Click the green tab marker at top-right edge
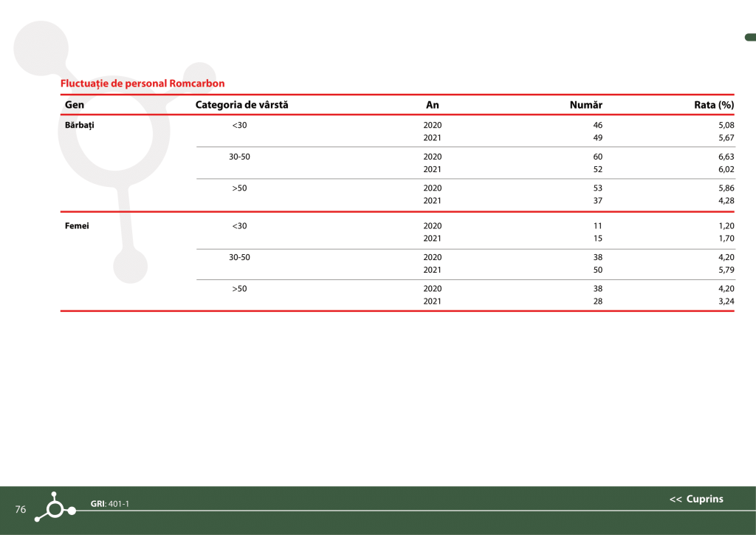 point(749,38)
